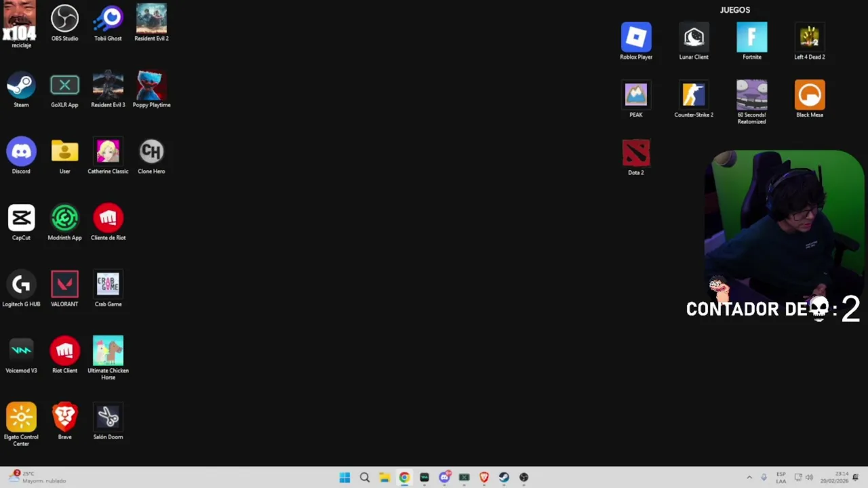Open Voicemod from the taskbar
Viewport: 868px width, 488px height.
point(424,477)
